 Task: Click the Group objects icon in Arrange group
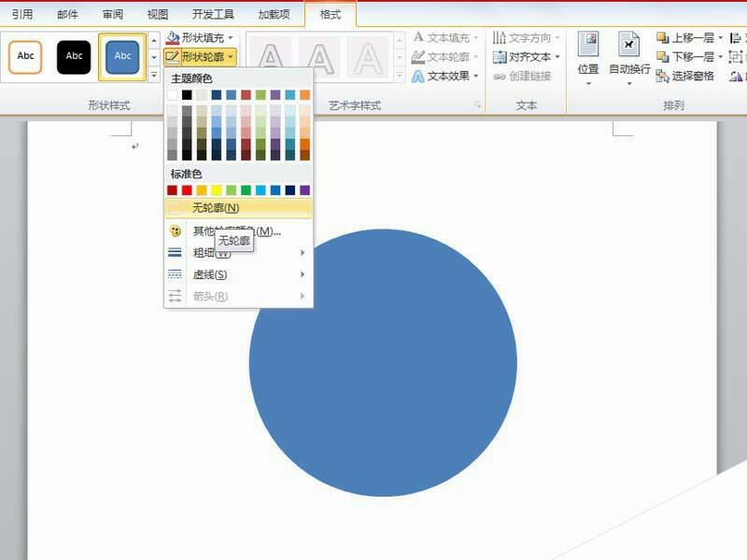(735, 57)
